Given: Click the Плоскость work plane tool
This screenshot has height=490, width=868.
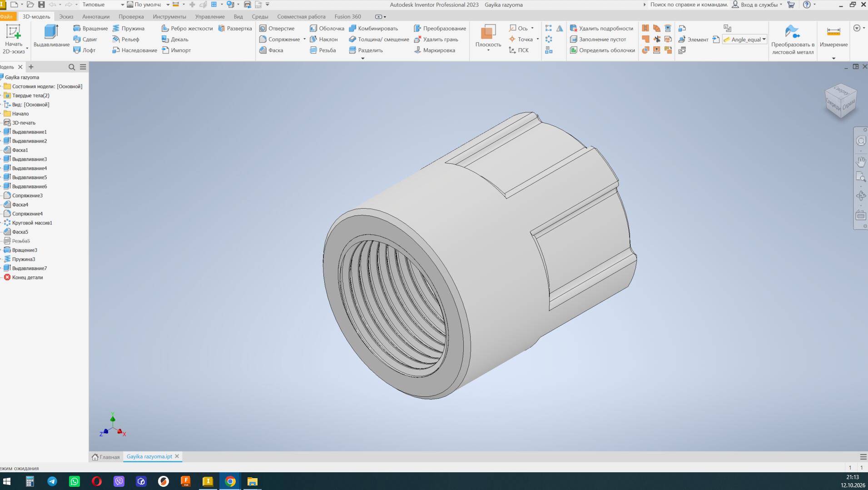Looking at the screenshot, I should (x=488, y=36).
